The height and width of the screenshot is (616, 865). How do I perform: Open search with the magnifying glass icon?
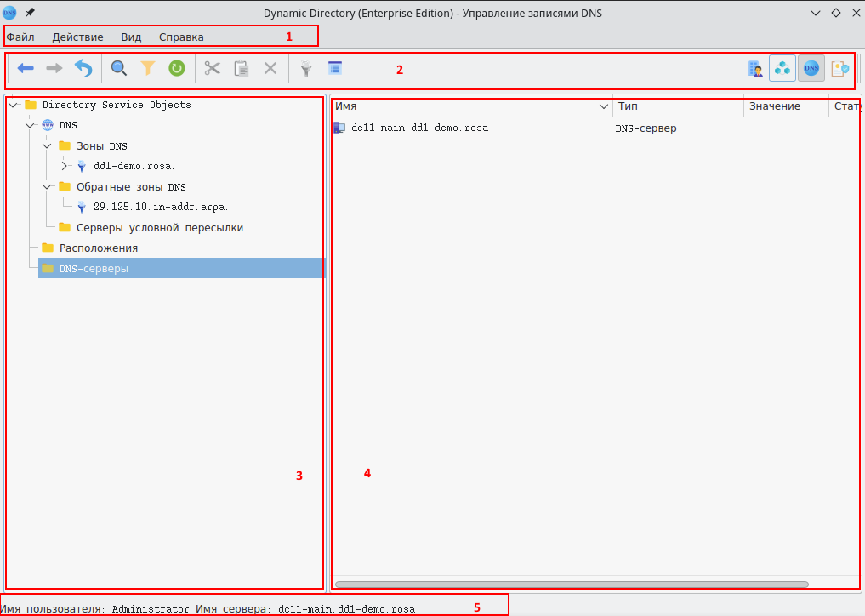[119, 68]
